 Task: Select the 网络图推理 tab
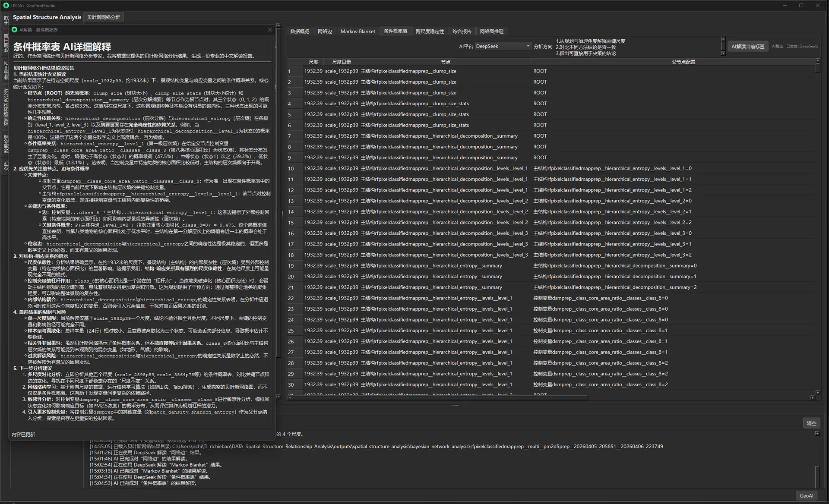pos(491,31)
